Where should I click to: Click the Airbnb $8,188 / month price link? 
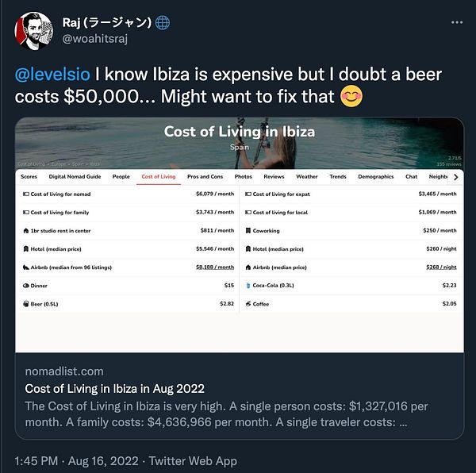point(214,267)
